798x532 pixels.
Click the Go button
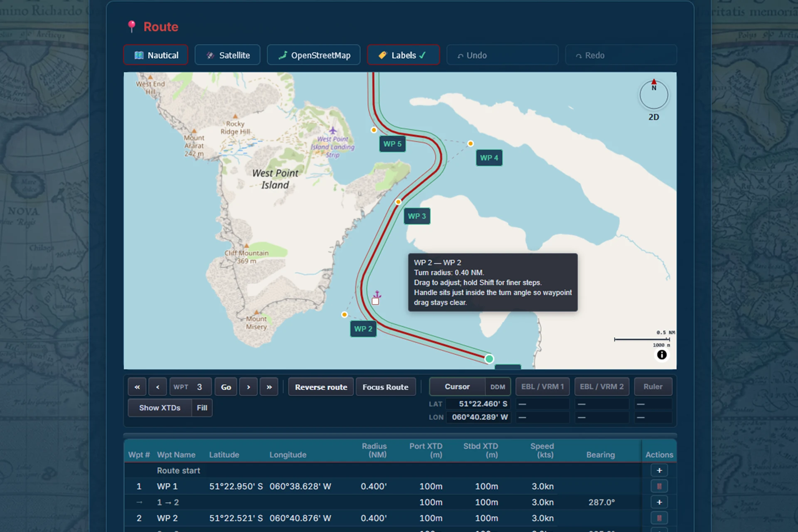coord(226,387)
